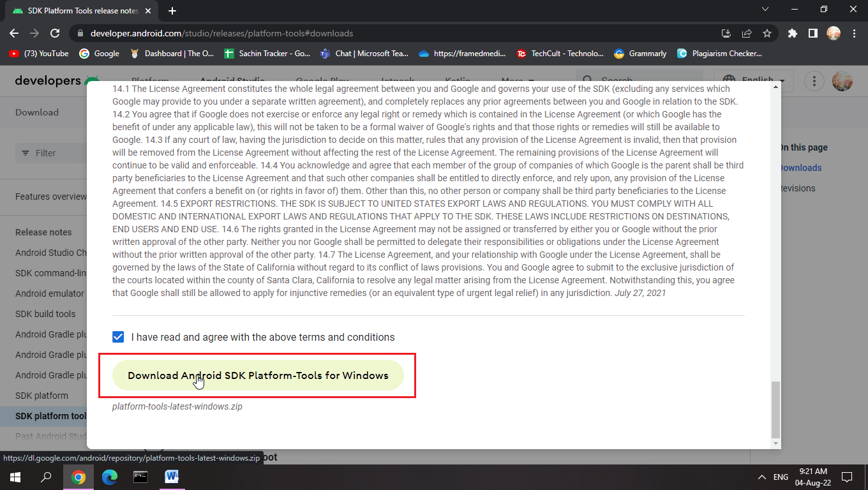868x490 pixels.
Task: Uncheck the agree to terms checkbox
Action: [x=118, y=337]
